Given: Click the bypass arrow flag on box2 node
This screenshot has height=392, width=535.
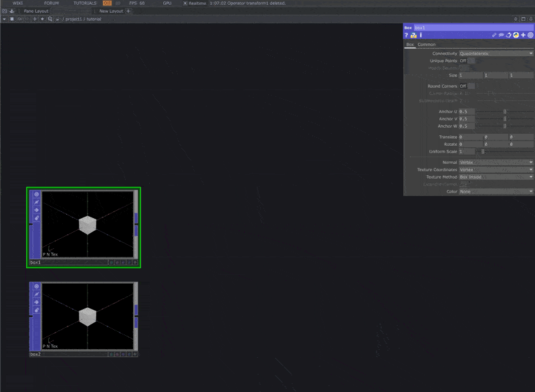Looking at the screenshot, I should coord(37,302).
